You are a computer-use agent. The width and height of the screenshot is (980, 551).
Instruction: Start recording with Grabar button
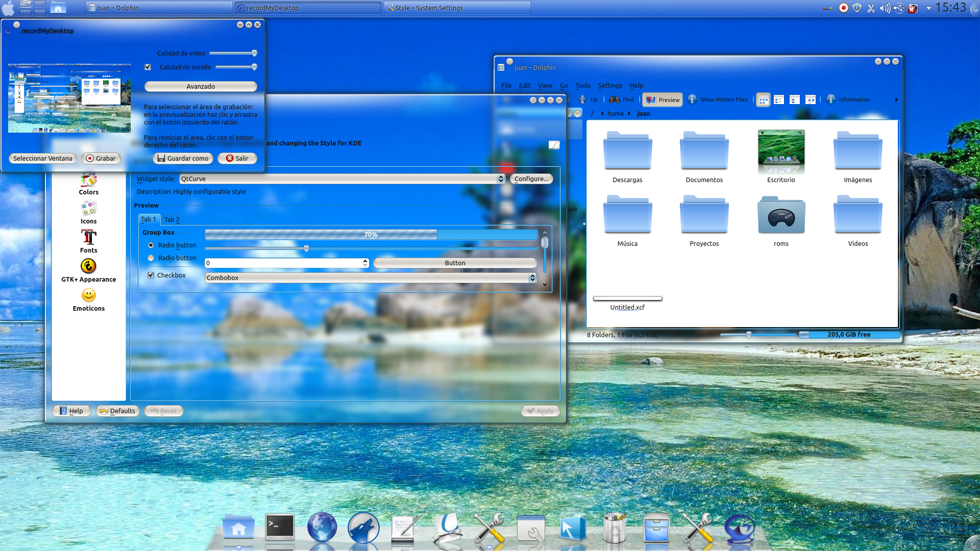point(101,158)
